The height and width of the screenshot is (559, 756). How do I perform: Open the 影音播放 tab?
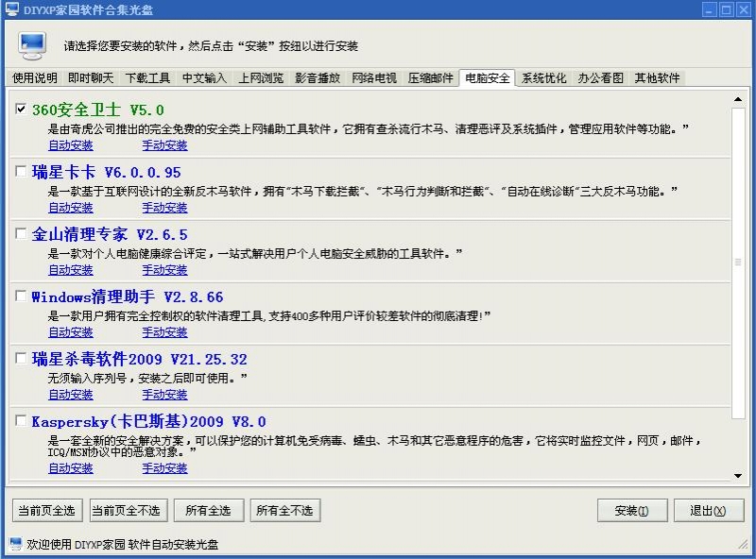tap(318, 77)
